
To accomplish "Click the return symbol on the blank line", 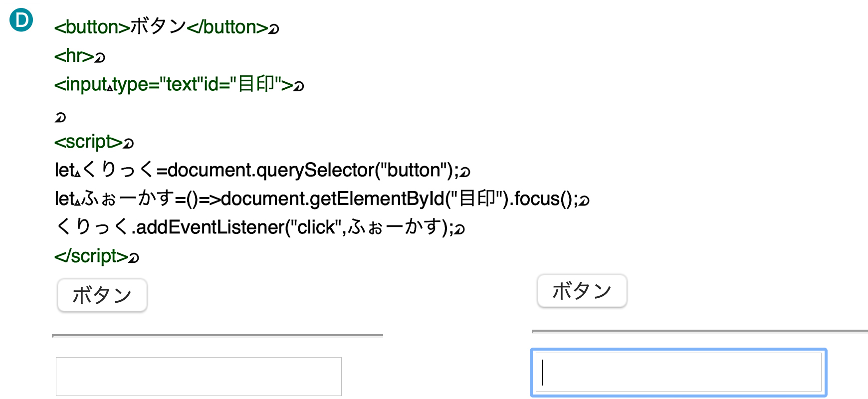I will coord(60,118).
